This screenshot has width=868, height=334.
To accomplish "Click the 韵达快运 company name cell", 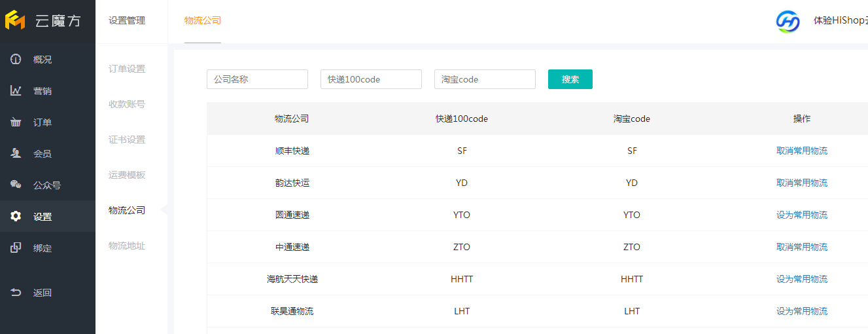I will 292,183.
